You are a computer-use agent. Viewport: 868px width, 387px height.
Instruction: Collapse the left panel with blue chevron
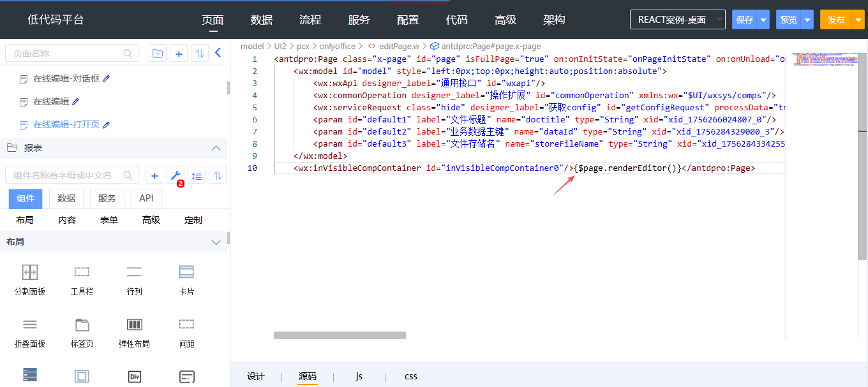click(218, 53)
